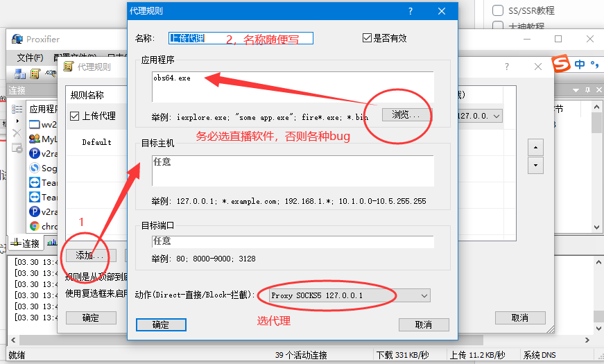604x364 pixels.
Task: Click 确定 in the rules list window
Action: click(91, 318)
